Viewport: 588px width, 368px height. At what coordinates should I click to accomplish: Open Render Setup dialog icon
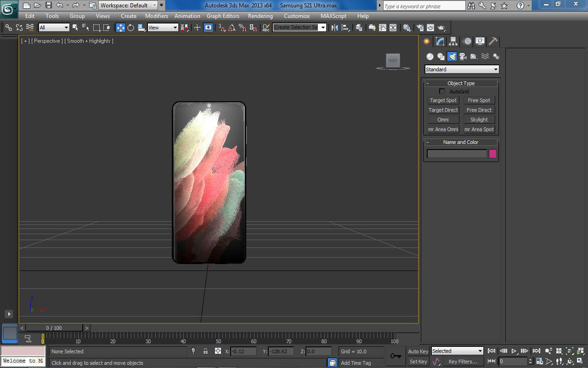click(420, 28)
